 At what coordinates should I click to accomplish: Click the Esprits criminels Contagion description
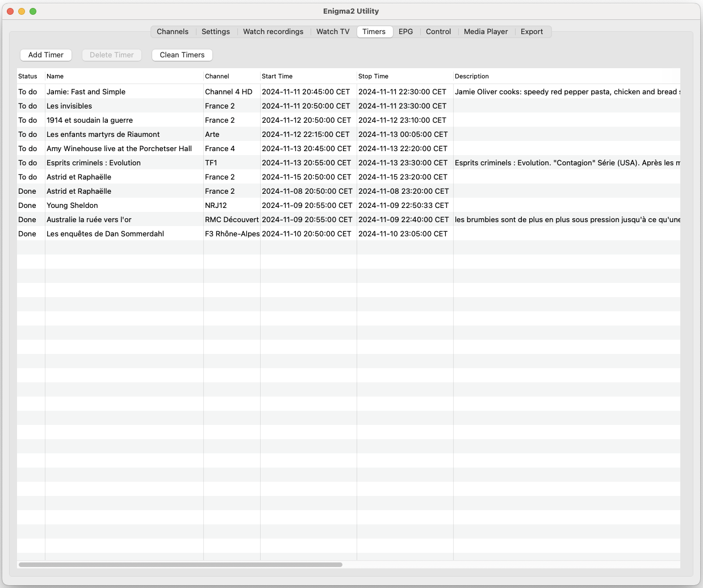click(567, 162)
